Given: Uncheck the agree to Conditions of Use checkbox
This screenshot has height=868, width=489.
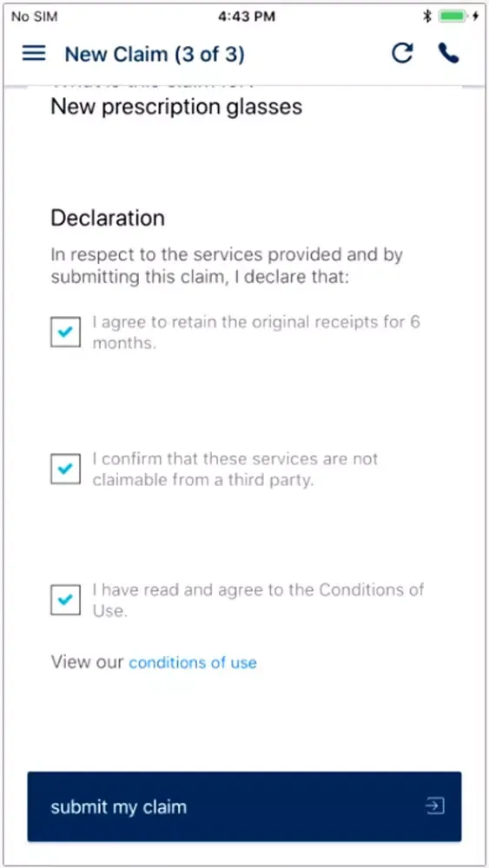Looking at the screenshot, I should 65,600.
